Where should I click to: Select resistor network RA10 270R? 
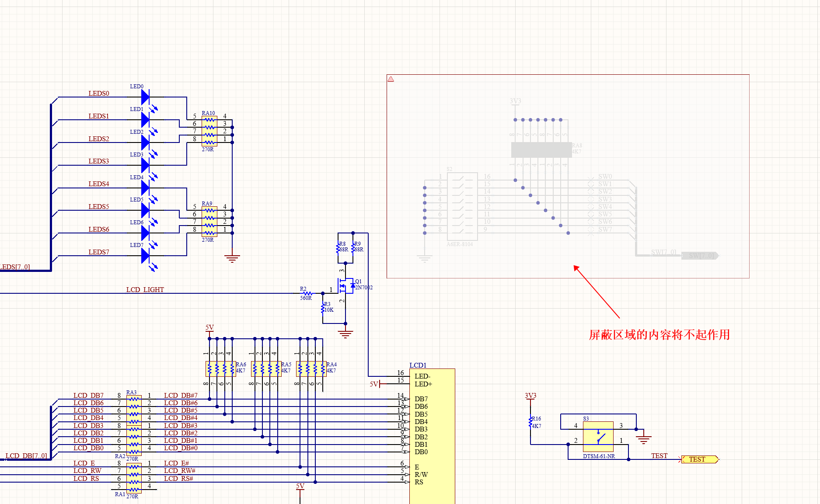pyautogui.click(x=209, y=130)
